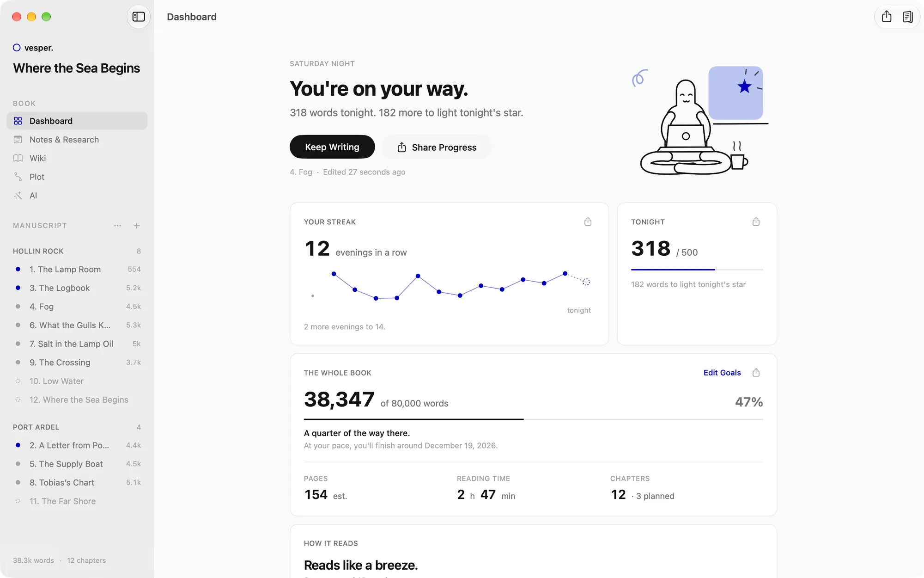Select chapter 9. The Crossing
Viewport: 924px width, 578px height.
click(77, 363)
